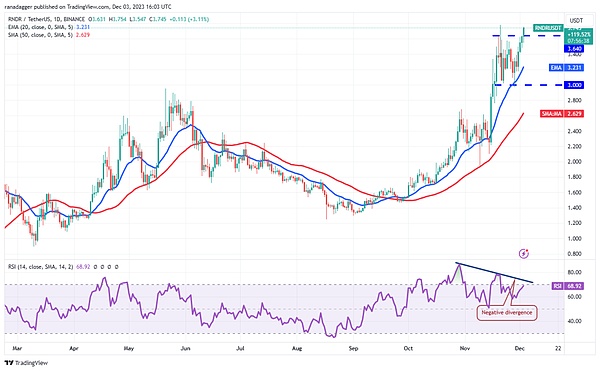Click the blue EMA 3.231 price tag
This screenshot has height=371, width=600.
click(x=566, y=68)
